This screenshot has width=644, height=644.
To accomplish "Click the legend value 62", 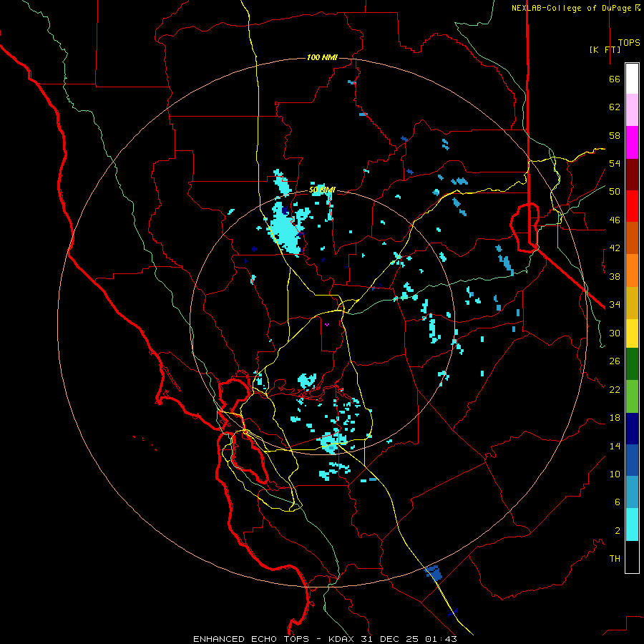I will pyautogui.click(x=615, y=107).
